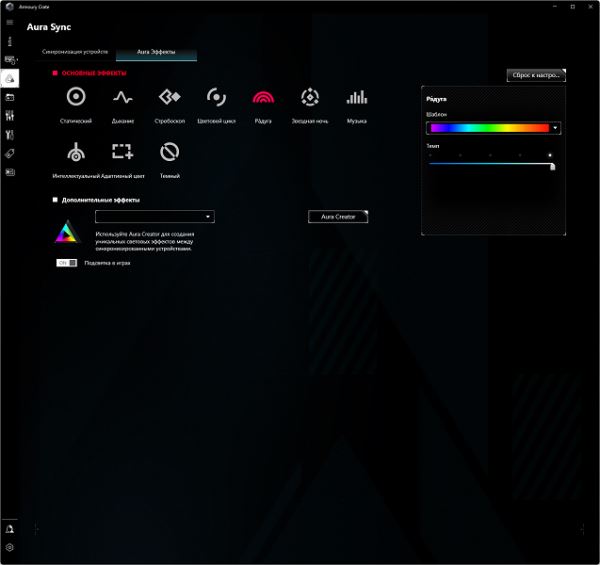The width and height of the screenshot is (600, 565).
Task: Select the Color cycle effect icon
Action: pos(216,97)
